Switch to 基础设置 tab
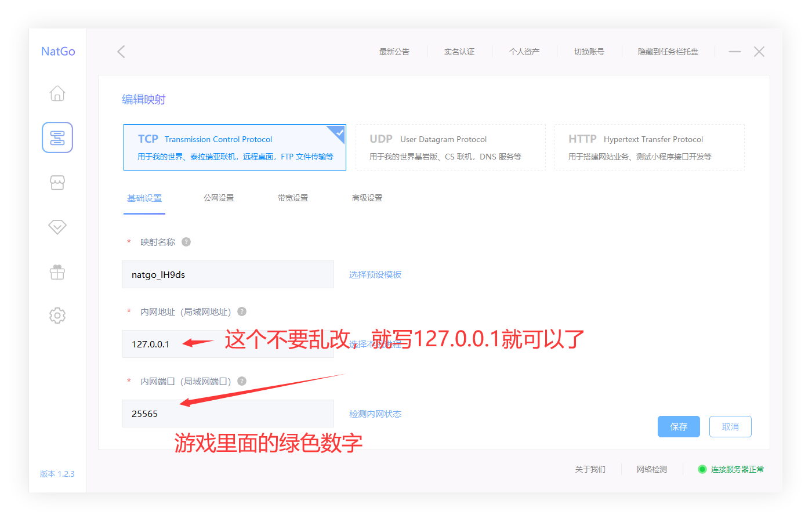The image size is (812, 522). click(144, 198)
